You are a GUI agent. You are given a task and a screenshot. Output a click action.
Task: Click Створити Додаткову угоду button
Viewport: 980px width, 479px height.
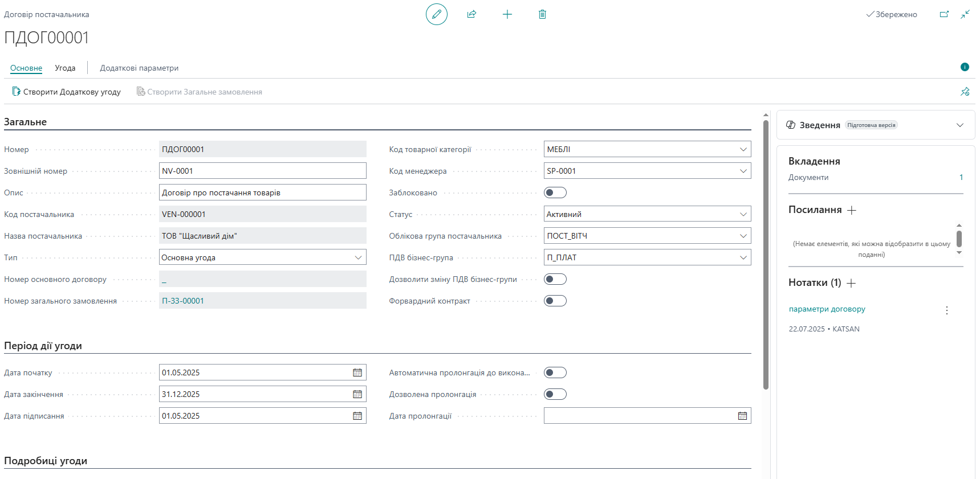click(x=67, y=92)
